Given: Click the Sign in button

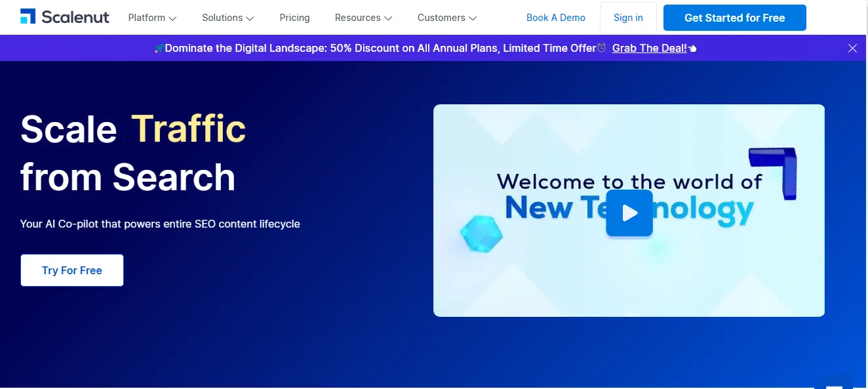Looking at the screenshot, I should pyautogui.click(x=628, y=18).
